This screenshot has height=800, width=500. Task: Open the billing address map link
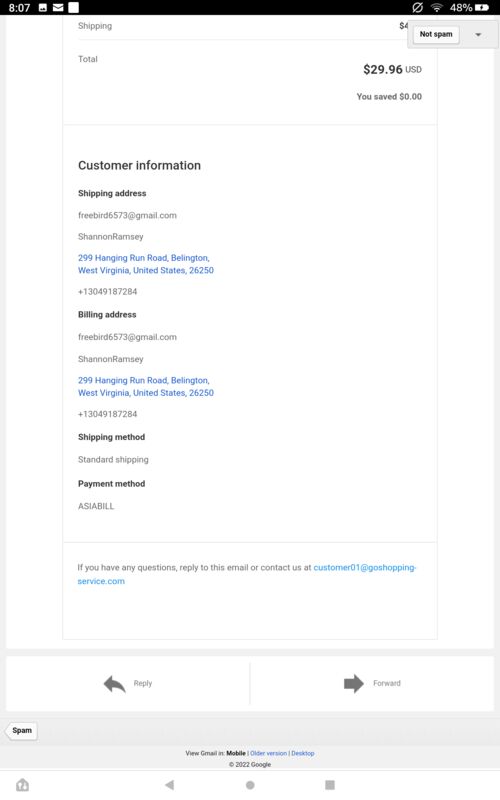145,386
